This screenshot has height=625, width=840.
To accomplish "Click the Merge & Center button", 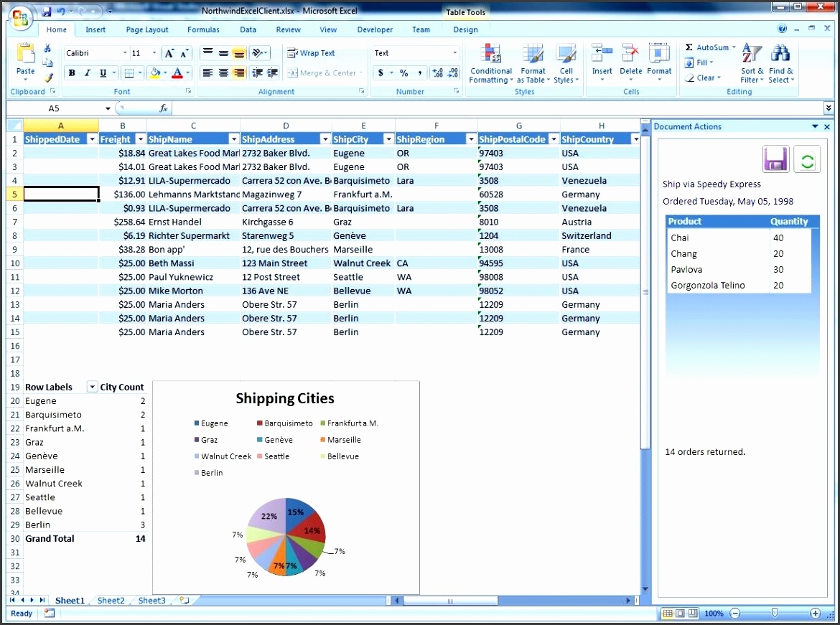I will [x=325, y=72].
